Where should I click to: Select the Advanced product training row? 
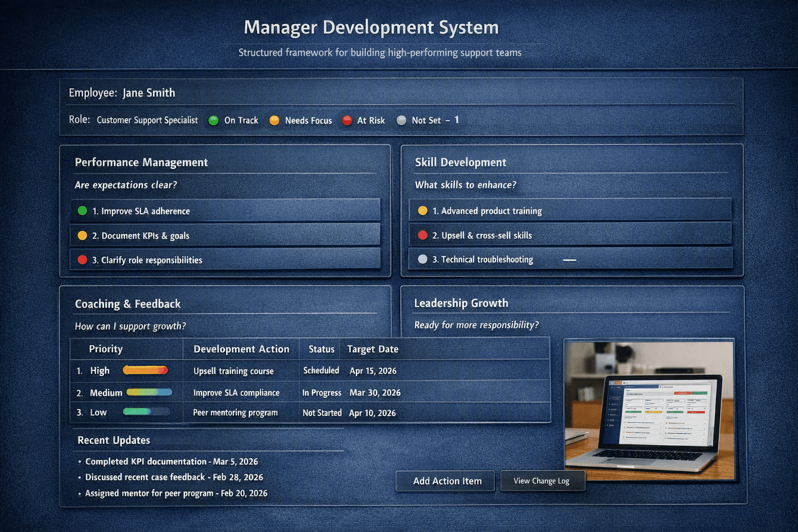point(570,210)
